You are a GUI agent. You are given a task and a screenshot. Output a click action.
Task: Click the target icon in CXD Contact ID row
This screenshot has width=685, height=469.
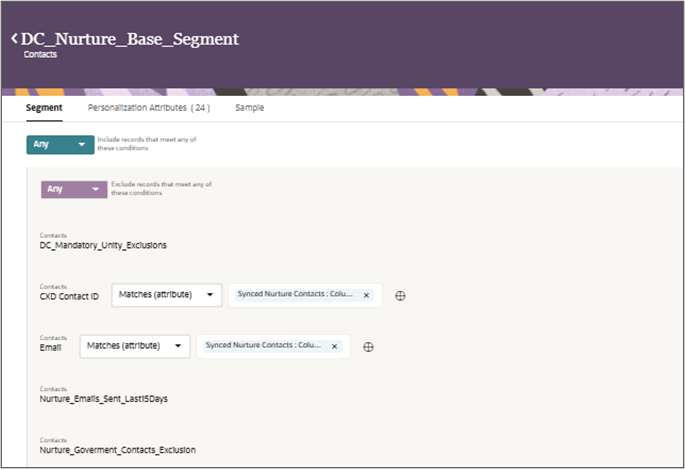(x=400, y=296)
